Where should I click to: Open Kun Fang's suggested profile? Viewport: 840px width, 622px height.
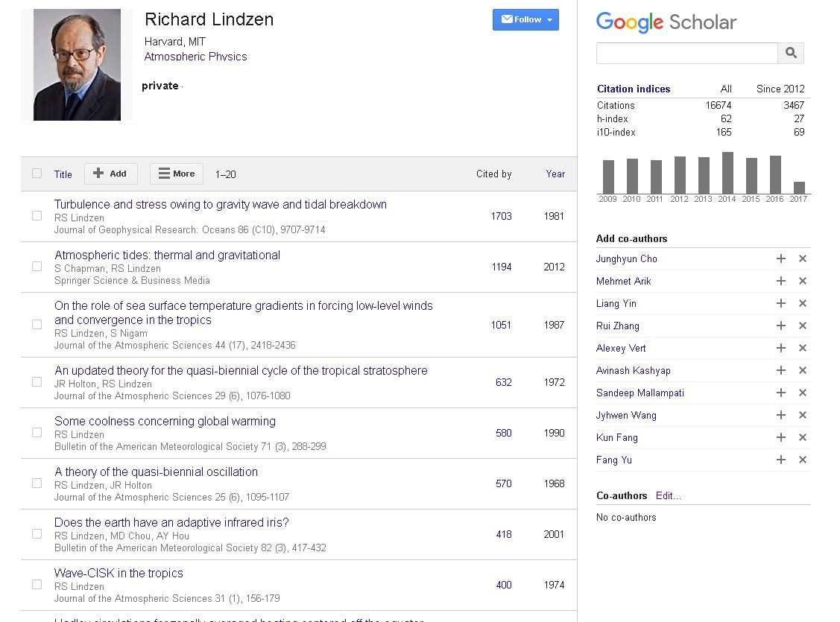pyautogui.click(x=616, y=438)
